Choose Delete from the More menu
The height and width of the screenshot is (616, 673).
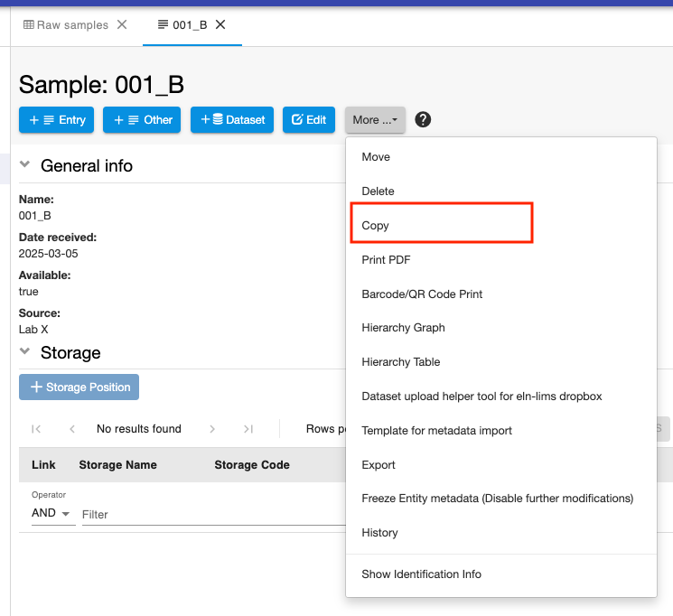coord(500,191)
